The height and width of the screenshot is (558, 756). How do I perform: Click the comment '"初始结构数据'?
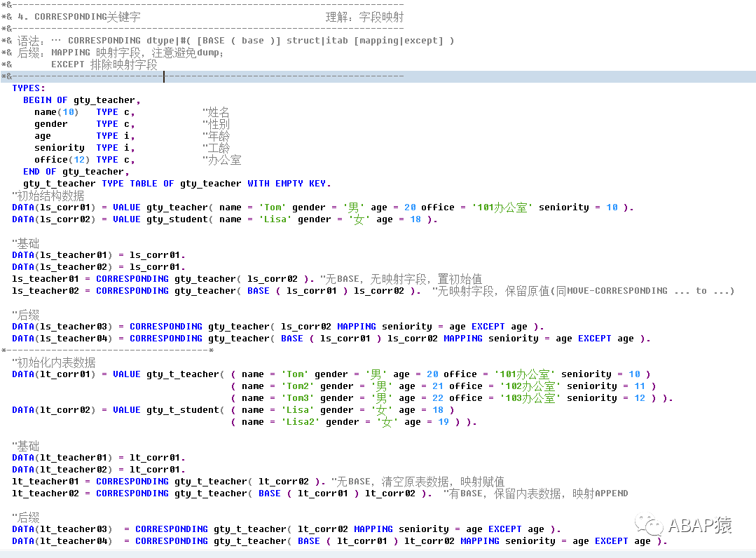coord(48,196)
